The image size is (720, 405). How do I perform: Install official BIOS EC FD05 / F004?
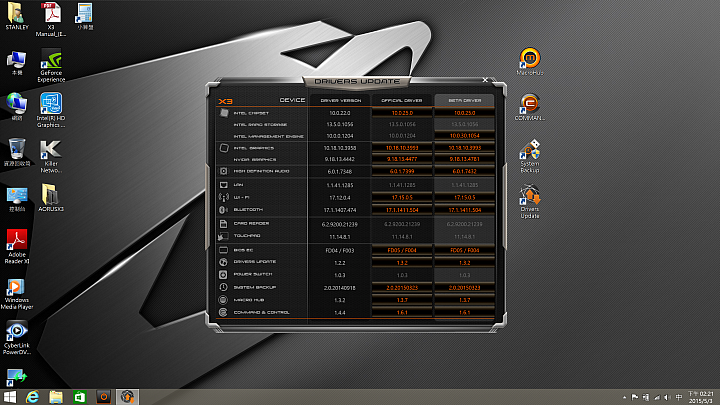click(402, 250)
